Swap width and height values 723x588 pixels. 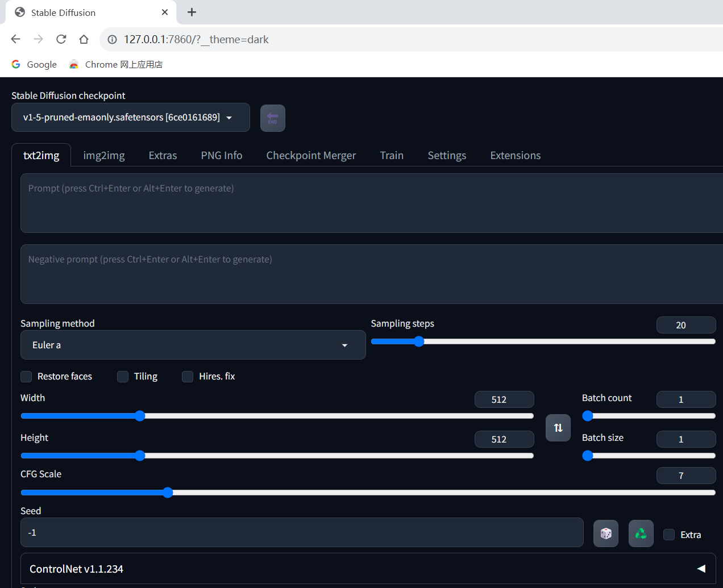click(x=558, y=428)
